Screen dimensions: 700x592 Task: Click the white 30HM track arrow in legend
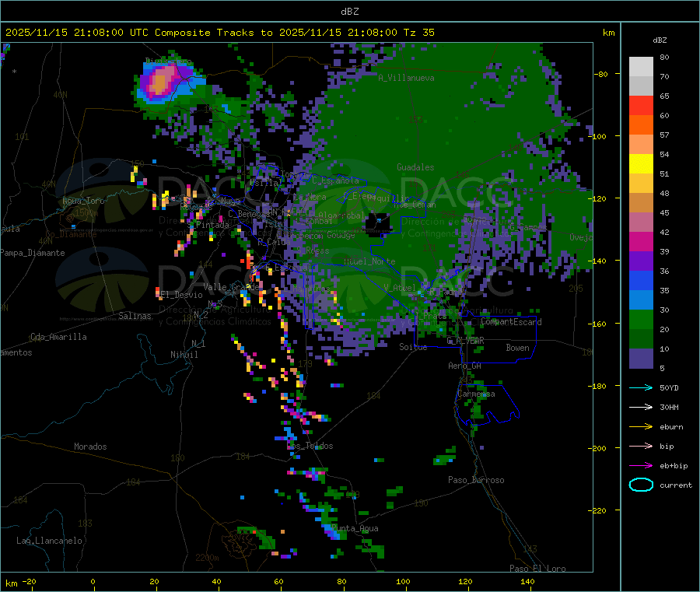(641, 407)
